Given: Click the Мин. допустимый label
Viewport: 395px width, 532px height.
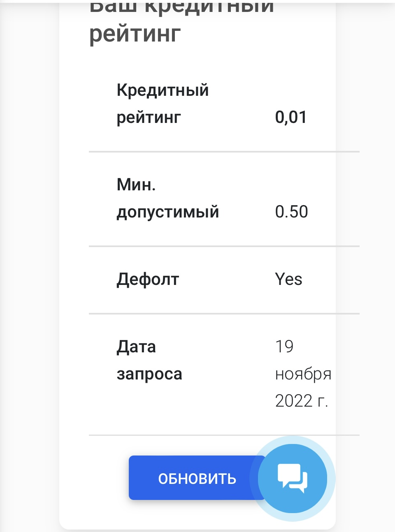Looking at the screenshot, I should pyautogui.click(x=167, y=198).
